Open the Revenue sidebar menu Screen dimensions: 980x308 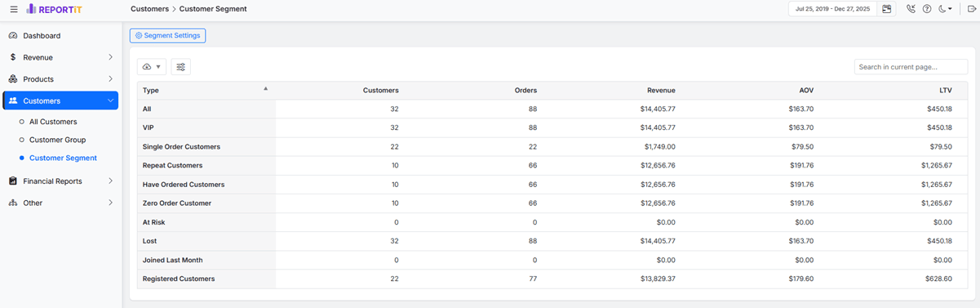(61, 57)
